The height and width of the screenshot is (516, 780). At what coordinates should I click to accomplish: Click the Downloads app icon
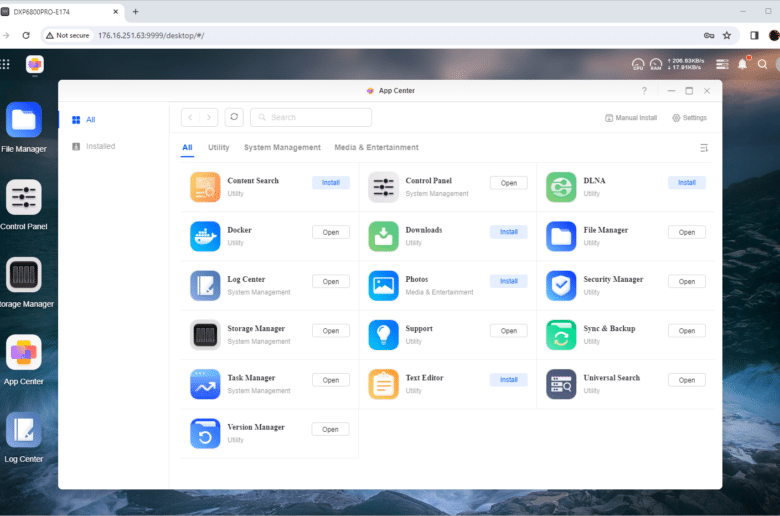(x=384, y=236)
